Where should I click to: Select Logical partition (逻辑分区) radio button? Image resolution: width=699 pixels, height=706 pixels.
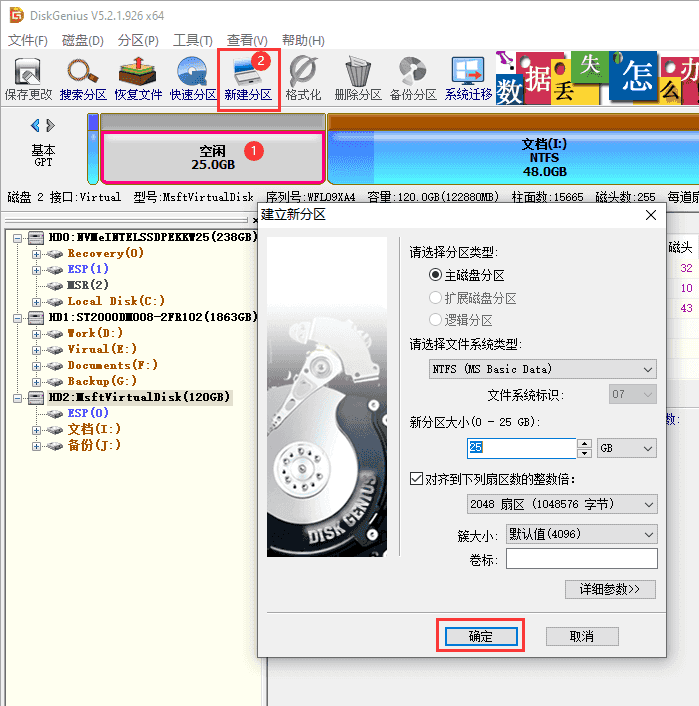pos(435,320)
